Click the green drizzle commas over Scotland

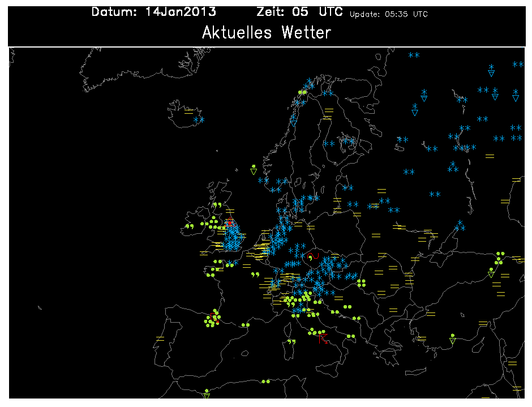(x=217, y=205)
